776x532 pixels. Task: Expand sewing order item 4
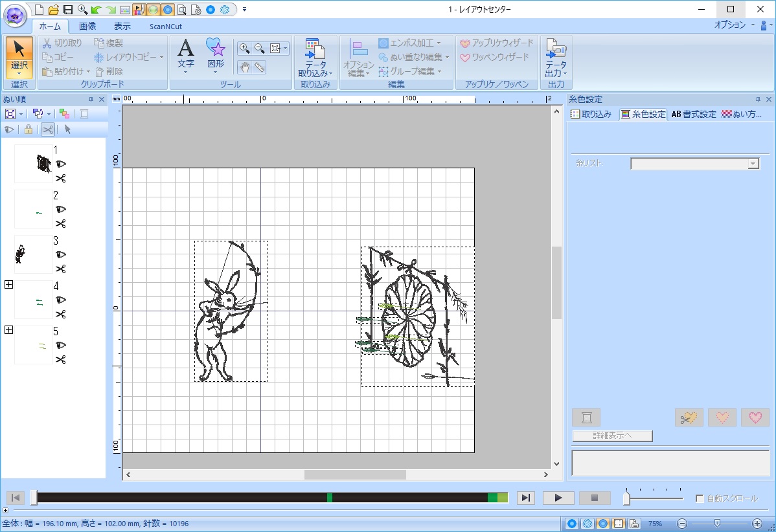coord(8,284)
